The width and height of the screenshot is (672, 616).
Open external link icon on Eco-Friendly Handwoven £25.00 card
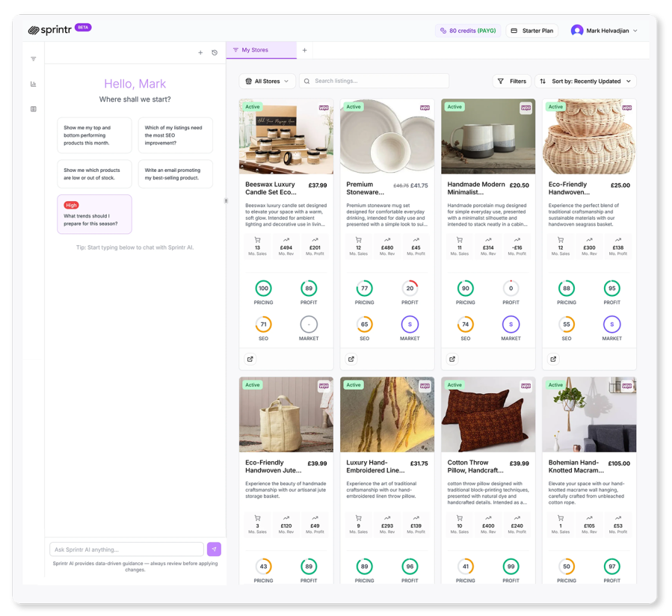(x=554, y=360)
